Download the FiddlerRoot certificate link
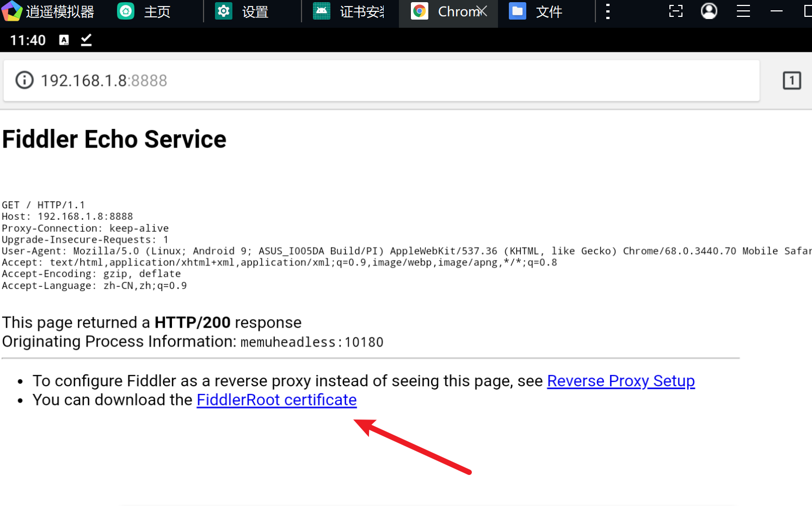Image resolution: width=812 pixels, height=506 pixels. pos(276,400)
